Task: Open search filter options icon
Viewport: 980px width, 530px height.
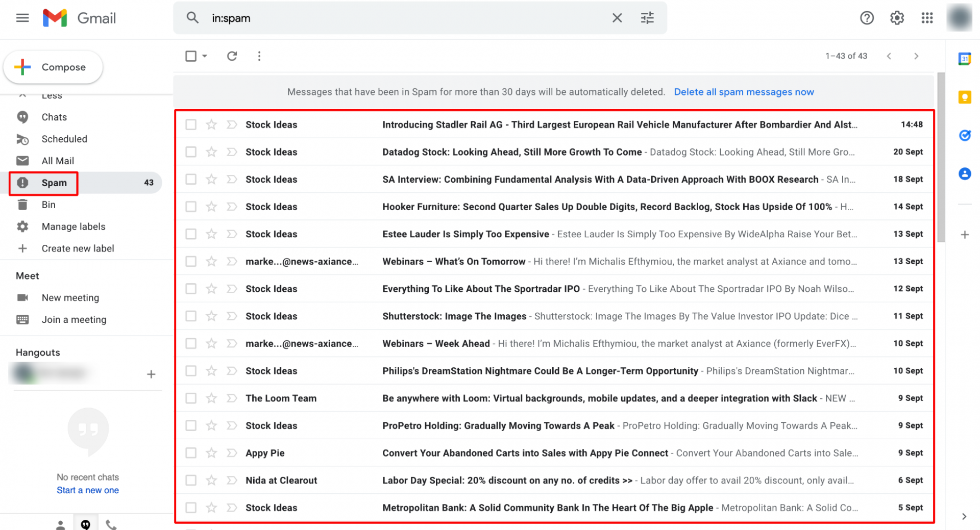Action: pyautogui.click(x=647, y=18)
